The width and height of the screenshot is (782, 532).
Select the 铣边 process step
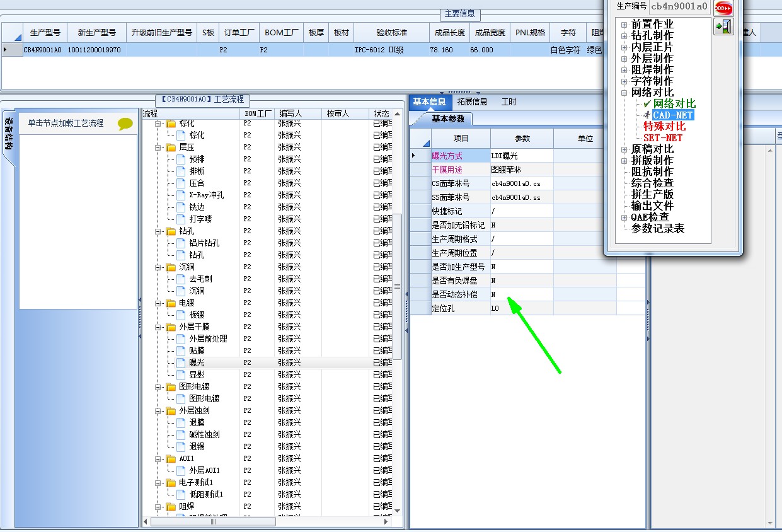[x=197, y=207]
